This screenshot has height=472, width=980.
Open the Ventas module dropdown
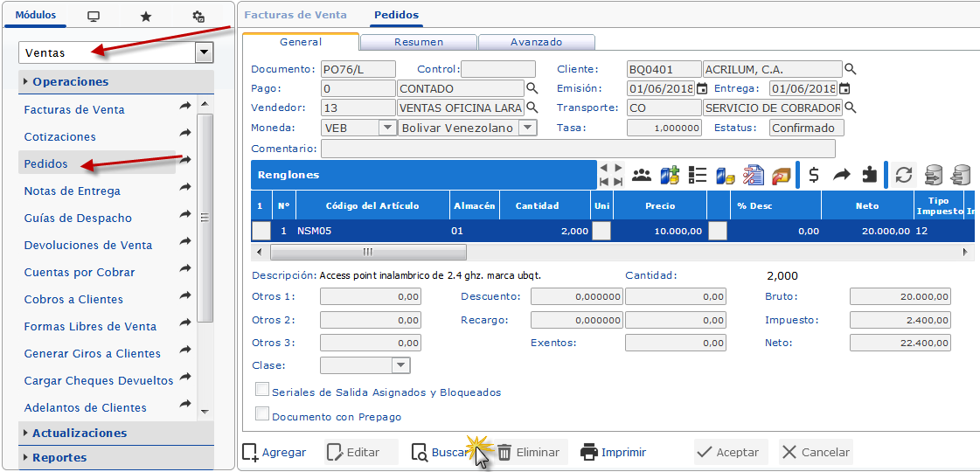tap(204, 53)
